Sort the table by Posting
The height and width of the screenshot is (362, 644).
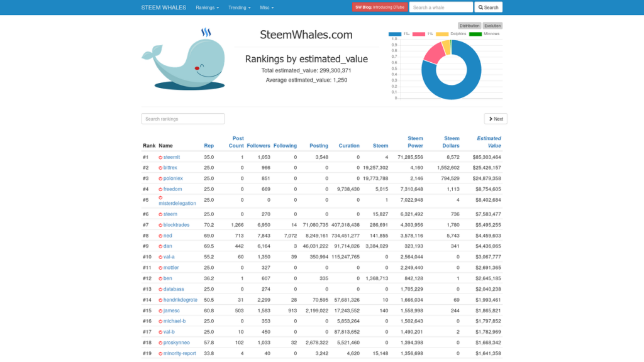coord(319,146)
